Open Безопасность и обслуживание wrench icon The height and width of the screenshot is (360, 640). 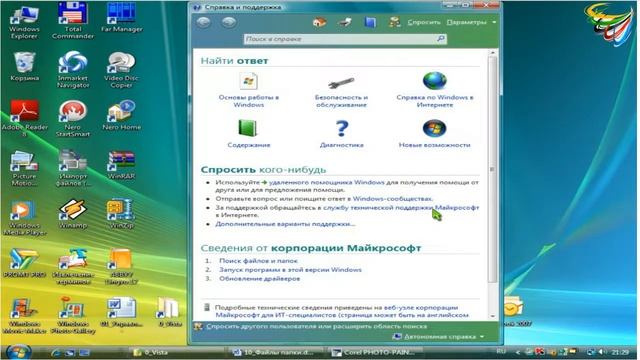341,83
